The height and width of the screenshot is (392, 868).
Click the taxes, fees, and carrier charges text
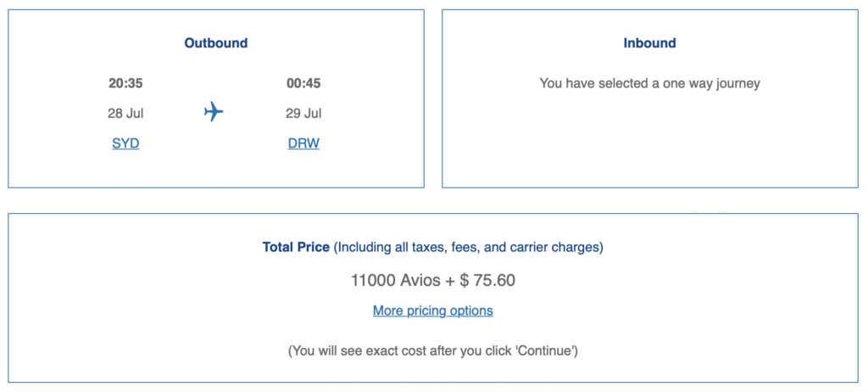pos(469,248)
